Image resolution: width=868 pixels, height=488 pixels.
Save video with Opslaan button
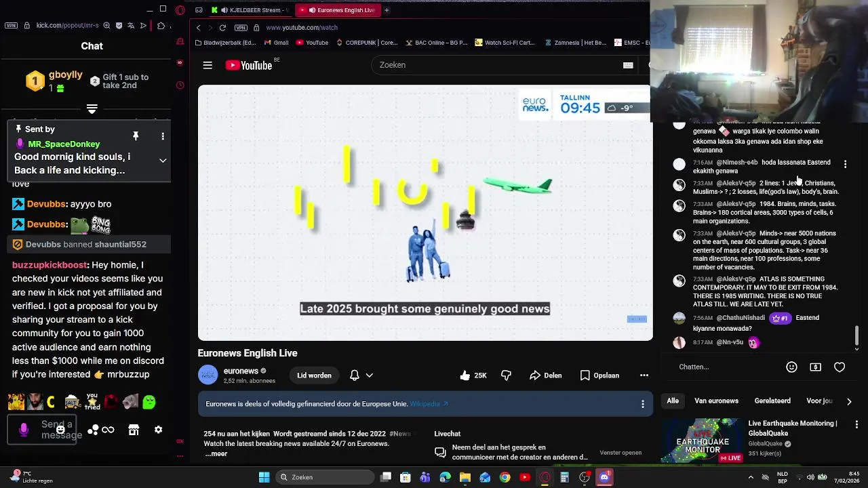click(x=599, y=375)
